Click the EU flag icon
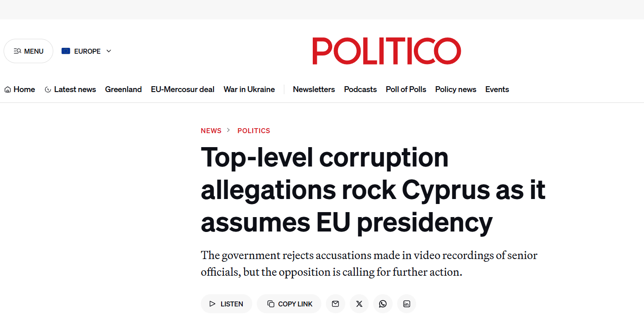644x315 pixels. tap(66, 51)
